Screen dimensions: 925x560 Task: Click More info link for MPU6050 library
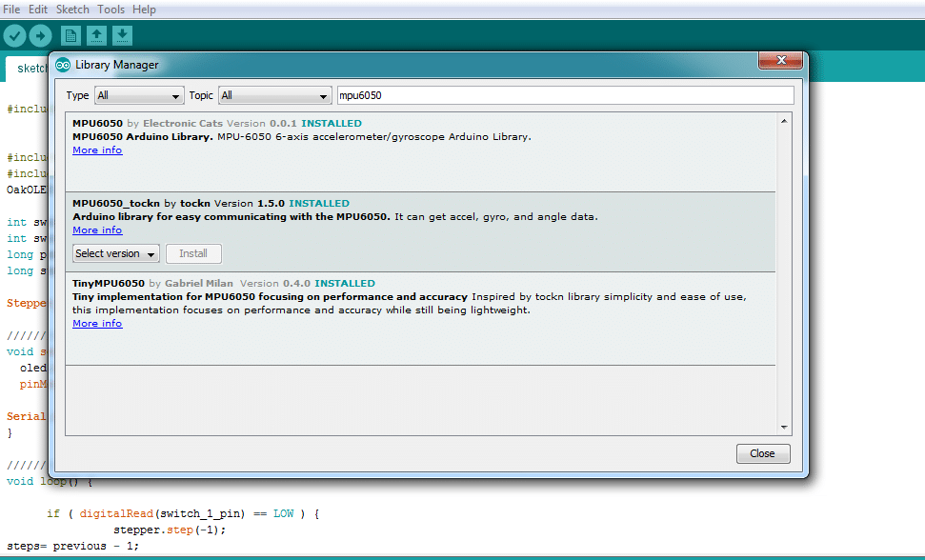coord(97,150)
